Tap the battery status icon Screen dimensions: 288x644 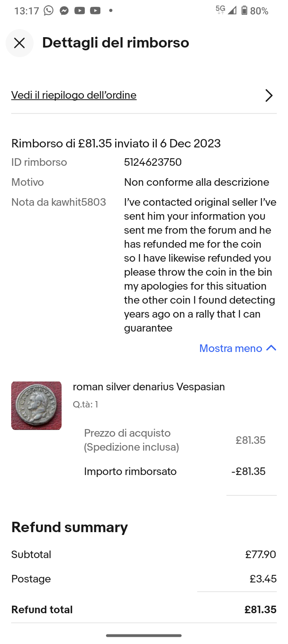(244, 11)
